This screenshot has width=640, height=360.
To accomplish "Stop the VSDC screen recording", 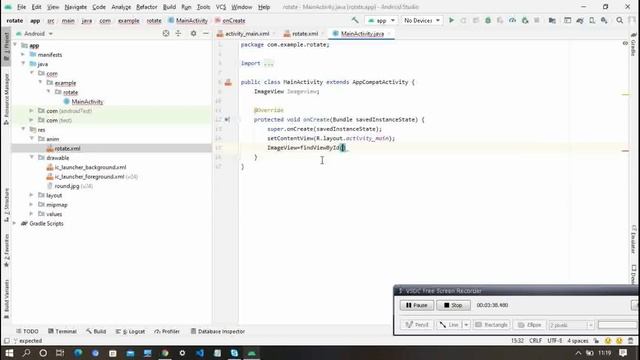I will tap(453, 305).
